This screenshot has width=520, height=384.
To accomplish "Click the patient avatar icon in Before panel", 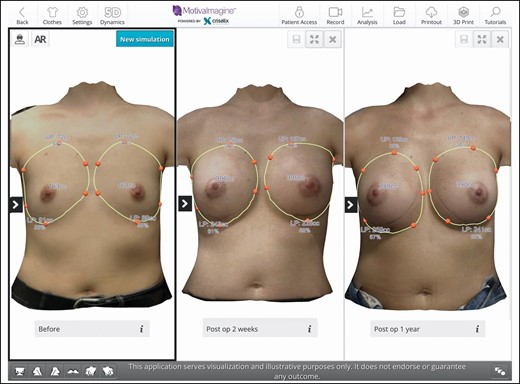I will coord(20,39).
